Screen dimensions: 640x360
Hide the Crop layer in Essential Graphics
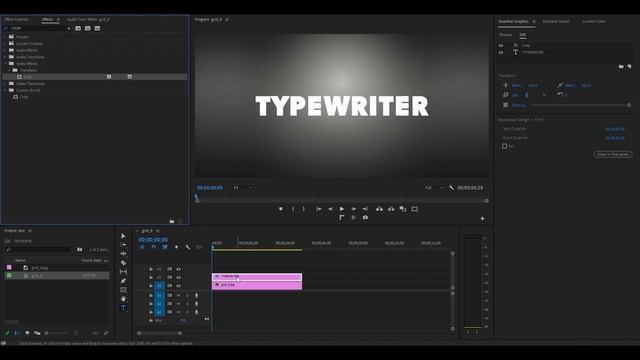click(501, 45)
